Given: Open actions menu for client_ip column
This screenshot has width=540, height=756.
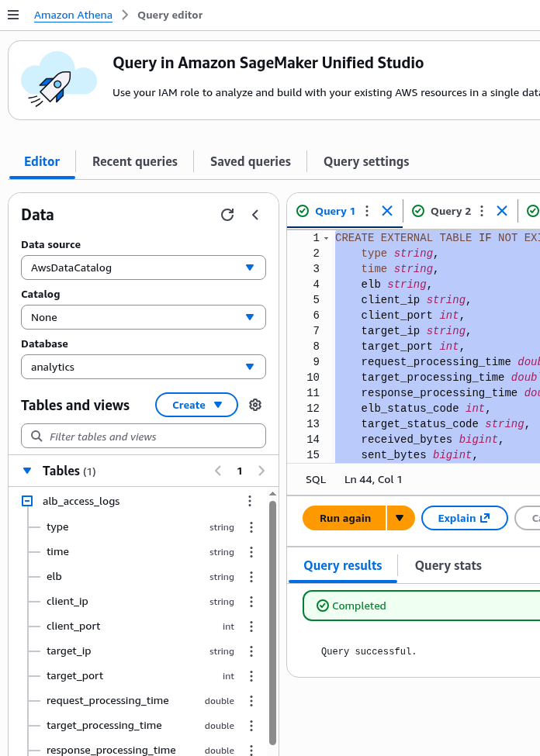Looking at the screenshot, I should point(251,602).
